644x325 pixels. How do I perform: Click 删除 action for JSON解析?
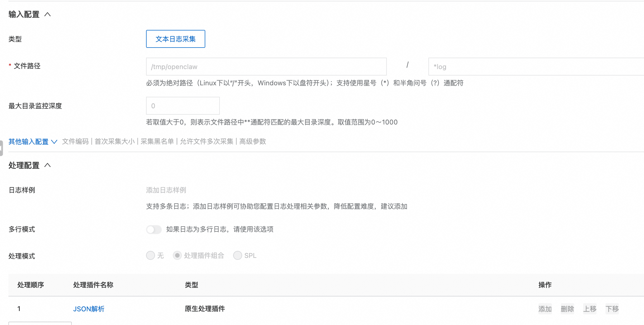click(567, 309)
